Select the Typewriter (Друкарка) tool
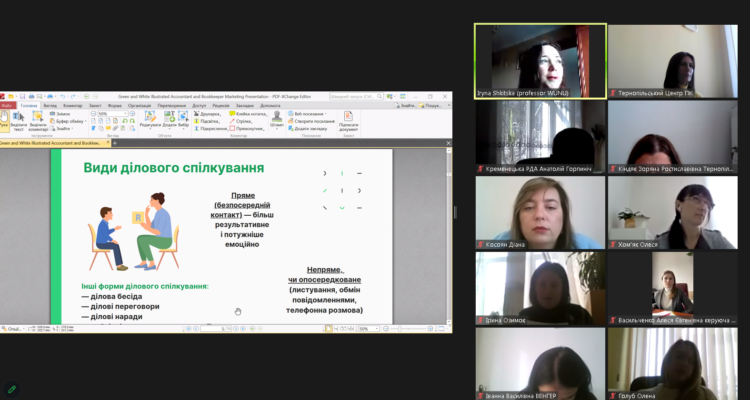750x400 pixels. pyautogui.click(x=207, y=114)
